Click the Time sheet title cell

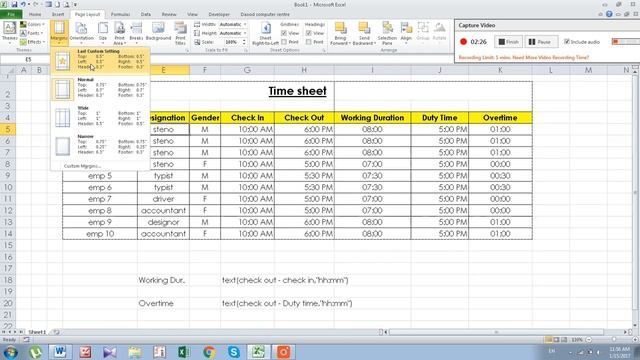tap(297, 91)
